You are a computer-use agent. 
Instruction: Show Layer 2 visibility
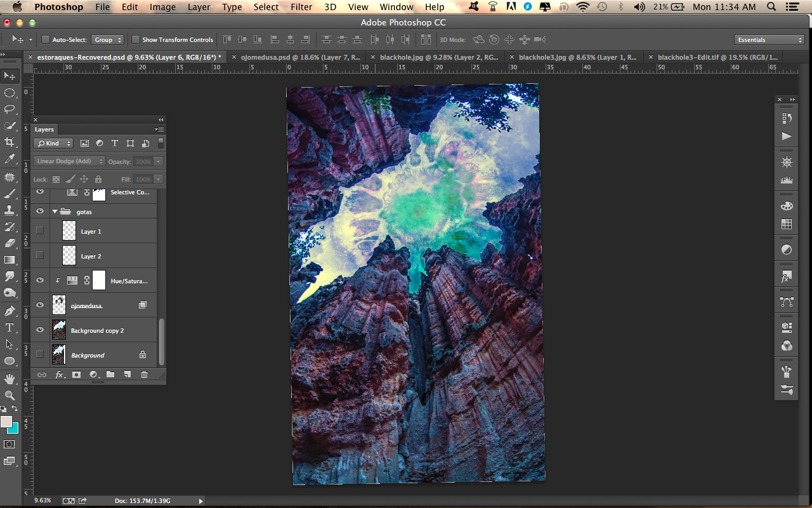click(40, 256)
